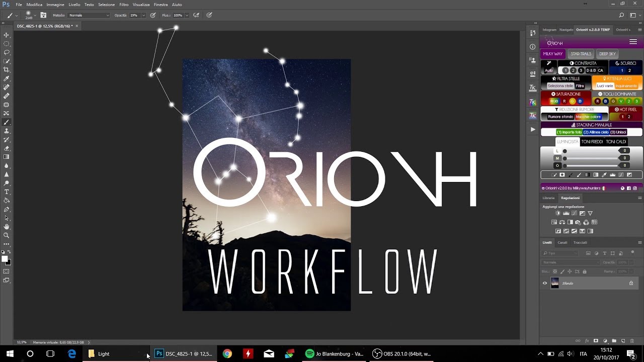Image resolution: width=644 pixels, height=362 pixels.
Task: Select the Eyedropper tool in left toolbar
Action: tap(7, 78)
